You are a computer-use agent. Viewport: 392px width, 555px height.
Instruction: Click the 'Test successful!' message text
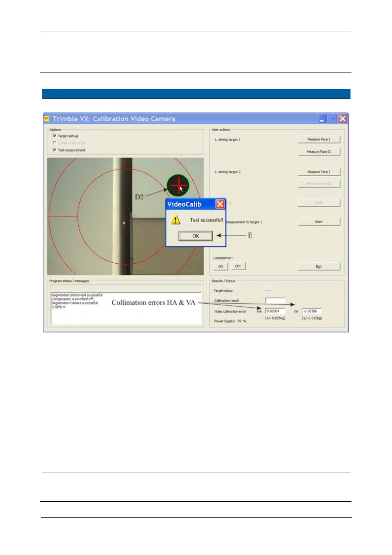tap(207, 220)
